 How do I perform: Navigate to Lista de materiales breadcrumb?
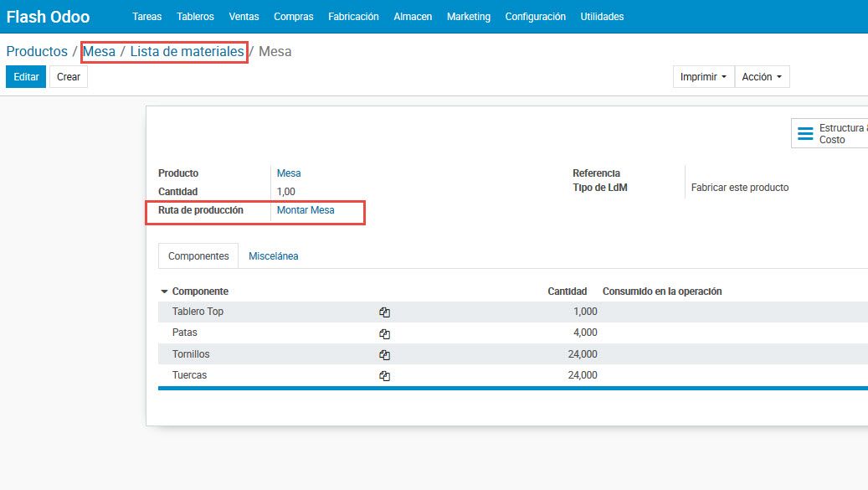(x=187, y=52)
